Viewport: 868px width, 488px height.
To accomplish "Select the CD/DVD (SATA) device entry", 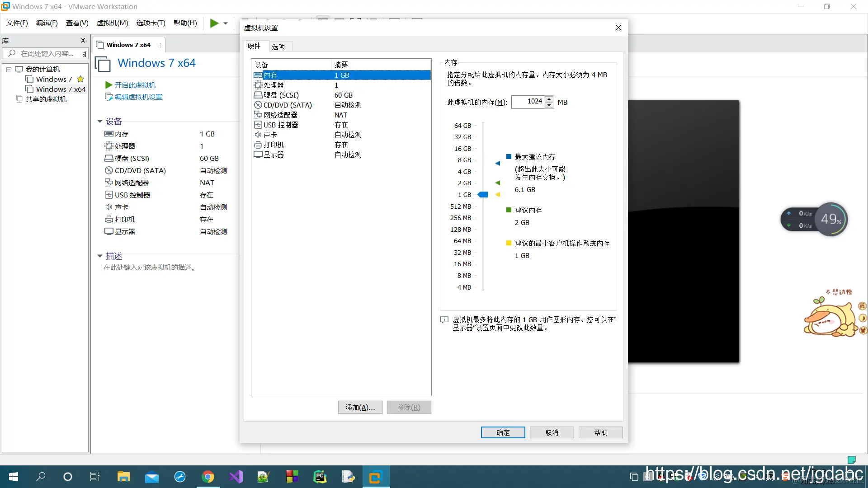I will [288, 105].
